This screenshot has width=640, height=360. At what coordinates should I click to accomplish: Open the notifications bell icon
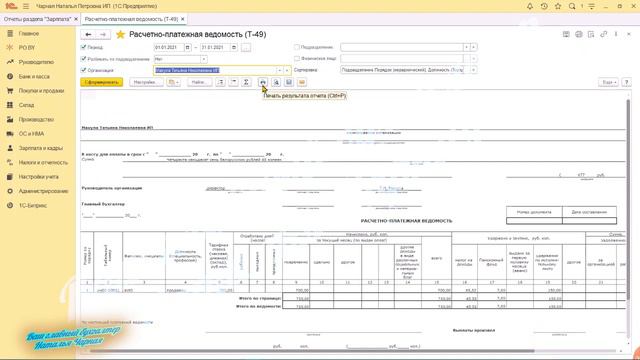(530, 6)
